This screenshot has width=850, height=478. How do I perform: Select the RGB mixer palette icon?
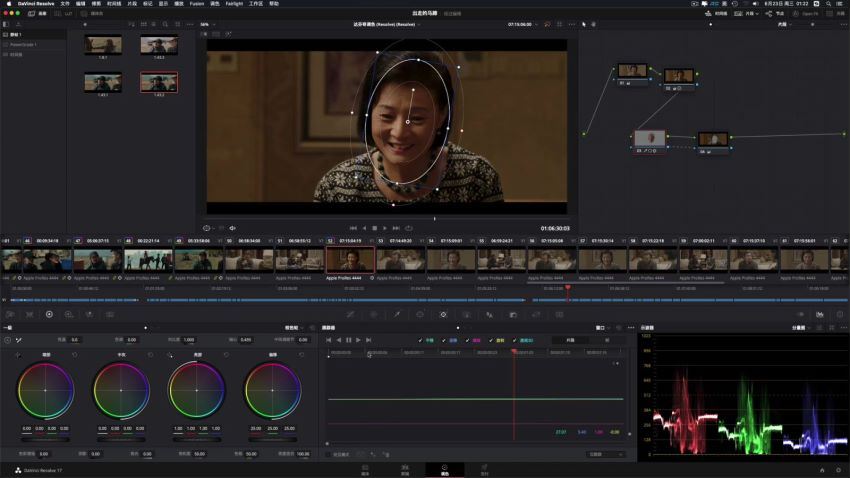pos(89,314)
